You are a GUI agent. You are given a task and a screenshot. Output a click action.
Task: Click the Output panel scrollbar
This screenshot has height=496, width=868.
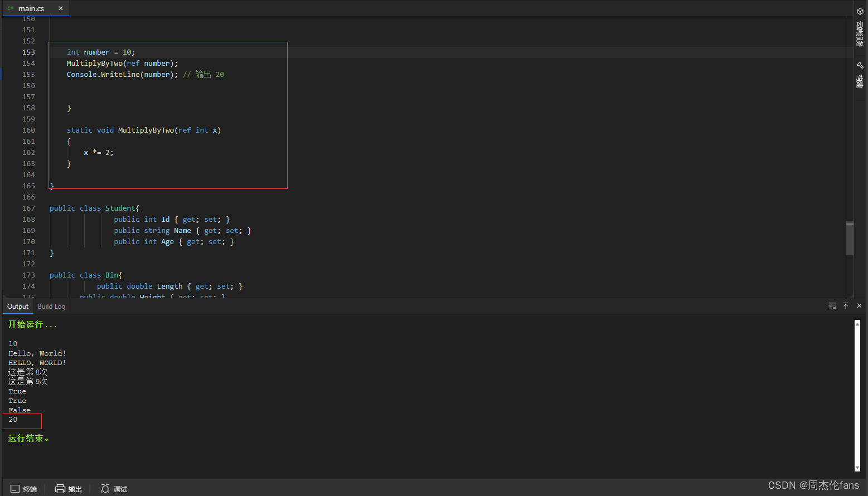tap(856, 396)
